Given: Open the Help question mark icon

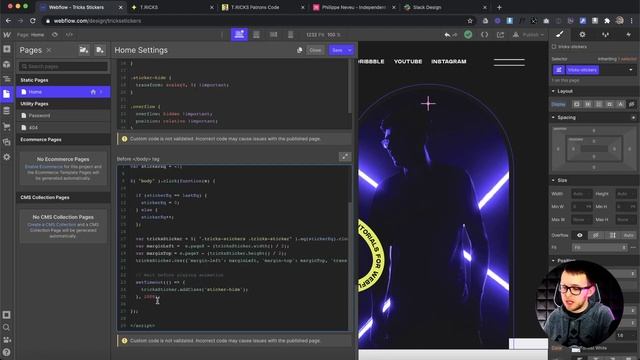Looking at the screenshot, I should [x=7, y=352].
